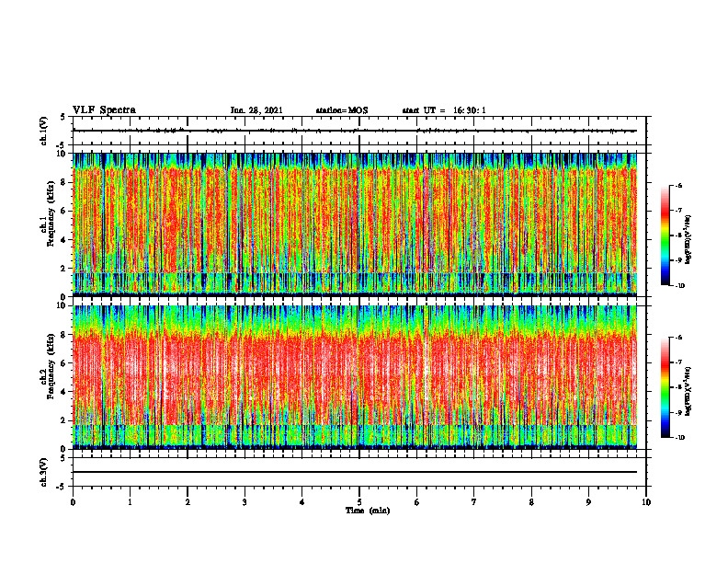Click time axis tick label "4"

[301, 502]
